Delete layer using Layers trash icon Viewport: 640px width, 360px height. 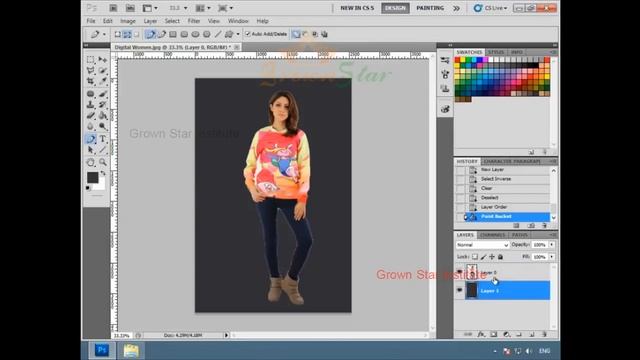click(x=544, y=334)
